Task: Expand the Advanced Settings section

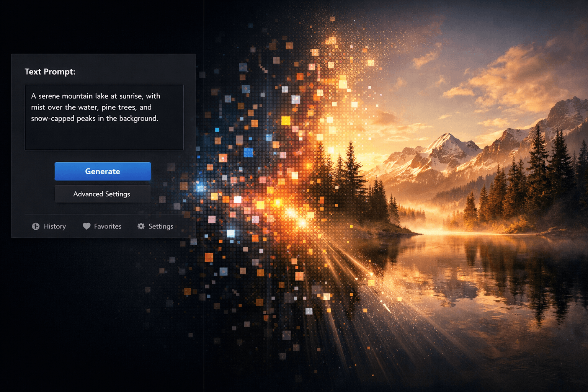Action: point(102,194)
